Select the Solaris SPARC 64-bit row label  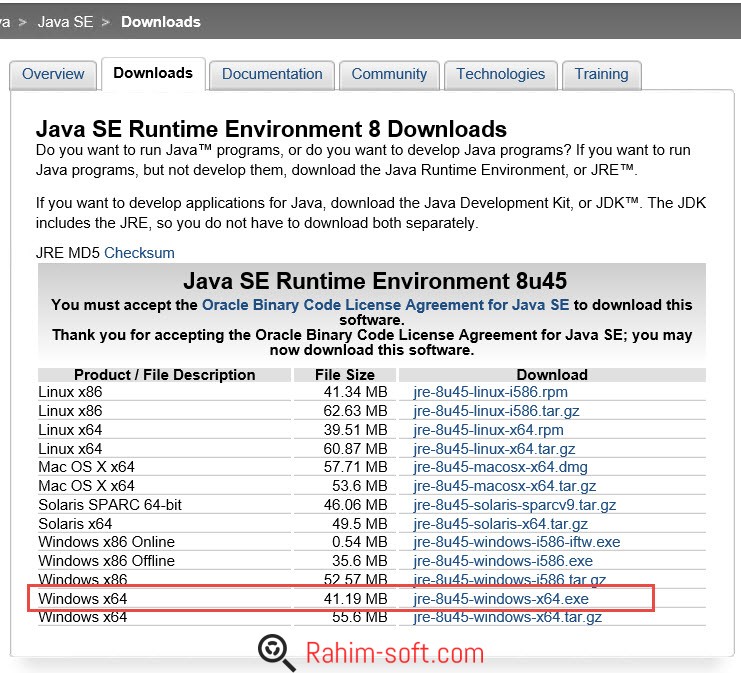click(110, 505)
